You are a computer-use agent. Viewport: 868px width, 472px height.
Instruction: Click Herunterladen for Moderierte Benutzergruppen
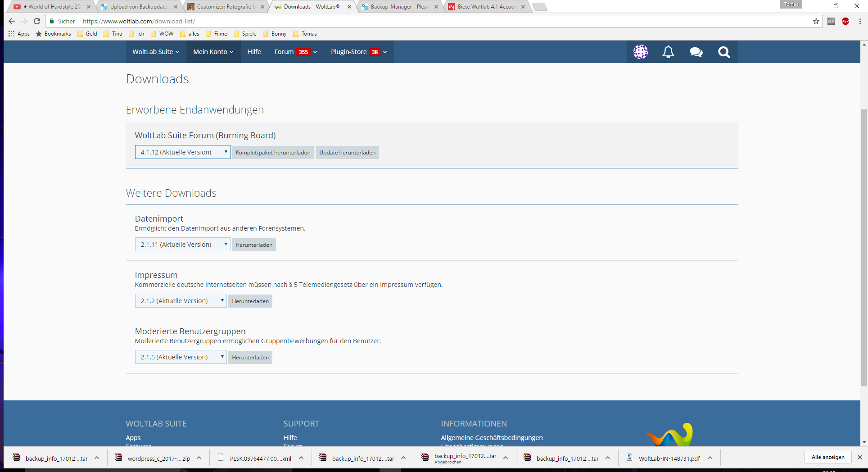[x=250, y=358]
